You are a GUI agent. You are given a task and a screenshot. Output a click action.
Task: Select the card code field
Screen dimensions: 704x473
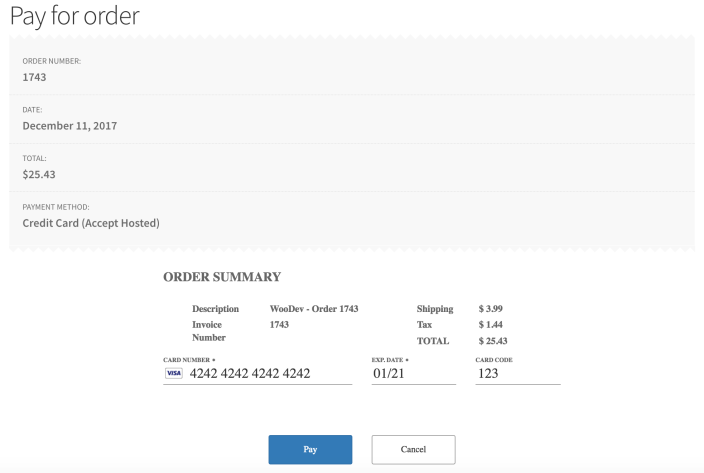(516, 374)
